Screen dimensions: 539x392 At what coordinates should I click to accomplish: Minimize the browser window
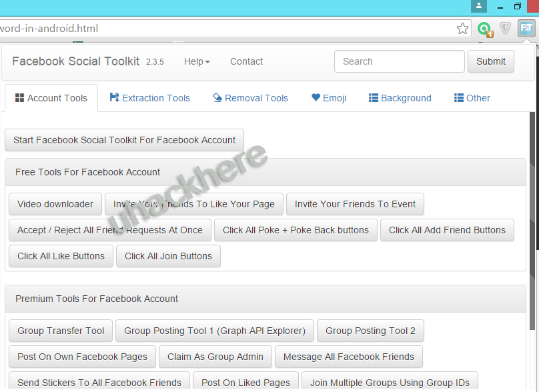pyautogui.click(x=500, y=7)
